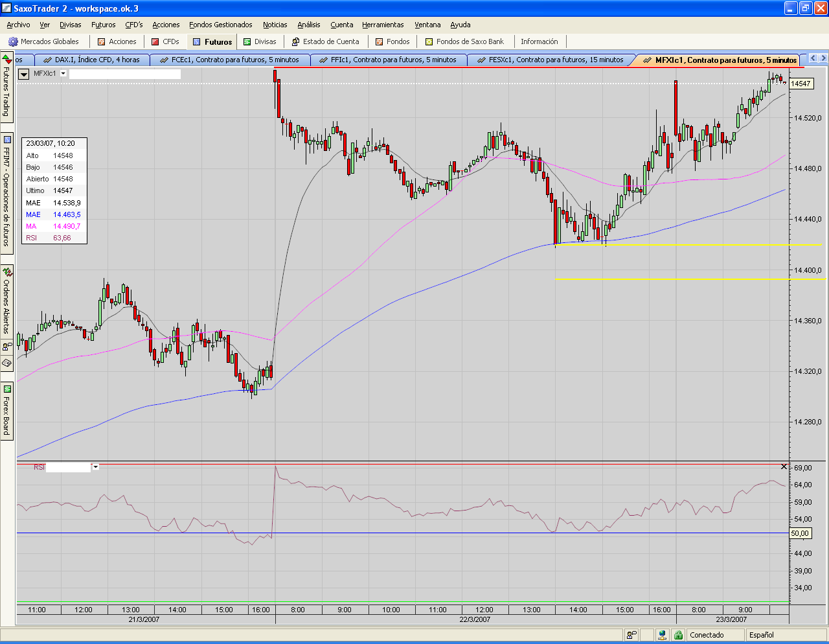Open the chart menu dropdown button
The height and width of the screenshot is (644, 829).
pos(24,74)
